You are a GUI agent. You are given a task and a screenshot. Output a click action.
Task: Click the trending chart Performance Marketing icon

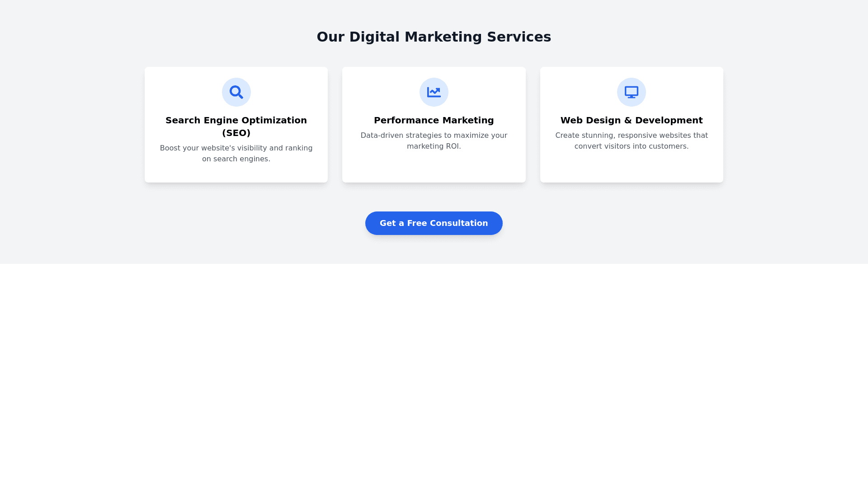[x=434, y=92]
